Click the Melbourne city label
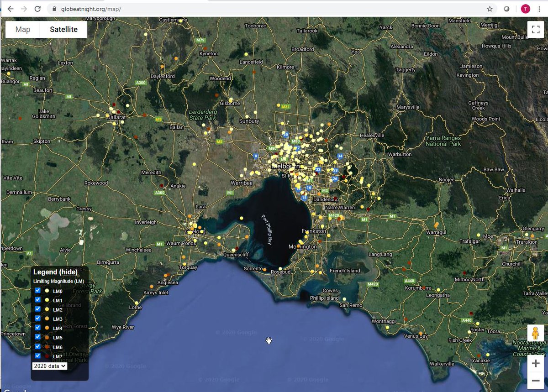The height and width of the screenshot is (392, 548). 285,167
